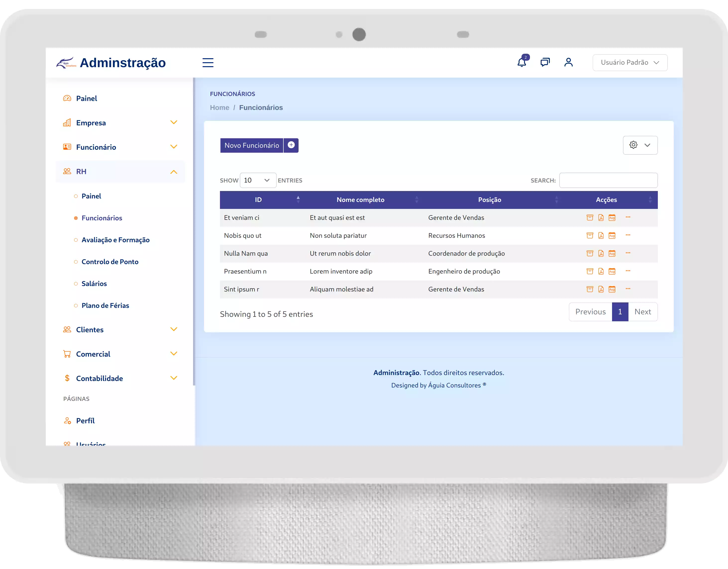Click the user profile icon in header
The width and height of the screenshot is (728, 569).
(x=568, y=62)
